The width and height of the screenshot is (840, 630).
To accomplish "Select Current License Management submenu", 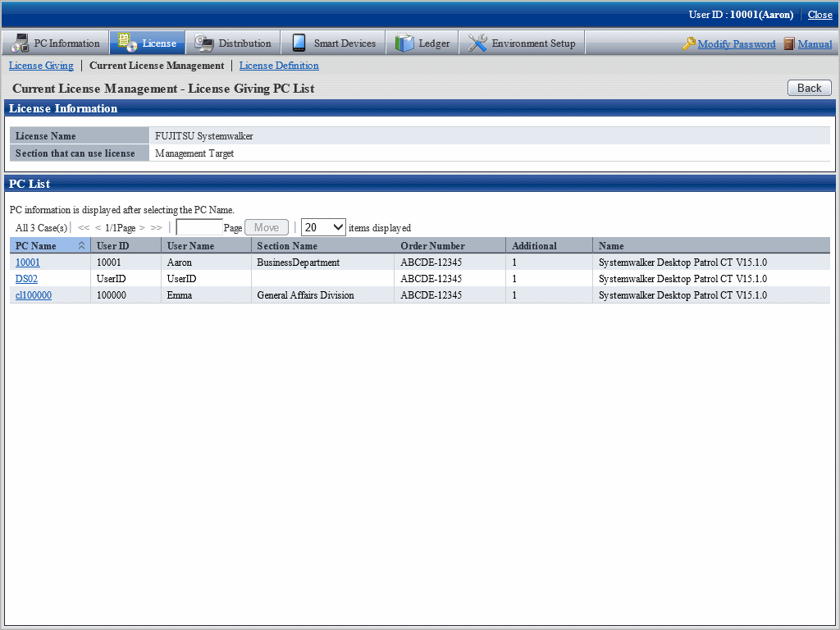I will pyautogui.click(x=157, y=66).
